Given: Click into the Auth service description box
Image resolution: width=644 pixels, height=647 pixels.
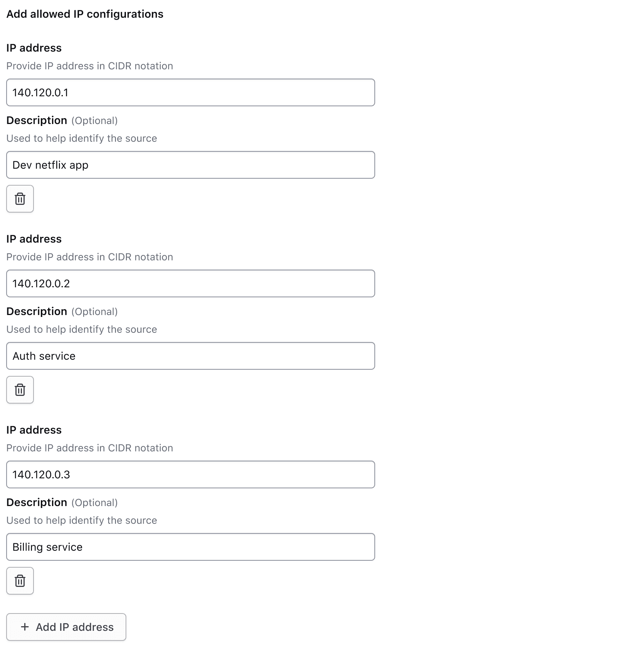Looking at the screenshot, I should point(190,356).
